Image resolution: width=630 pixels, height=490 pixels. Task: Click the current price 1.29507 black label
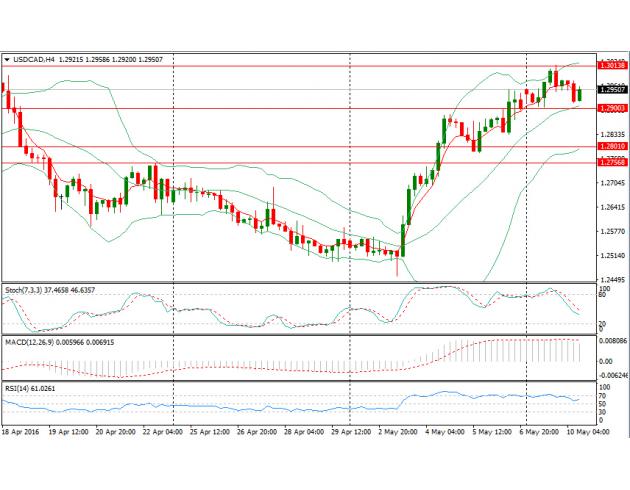[x=612, y=91]
